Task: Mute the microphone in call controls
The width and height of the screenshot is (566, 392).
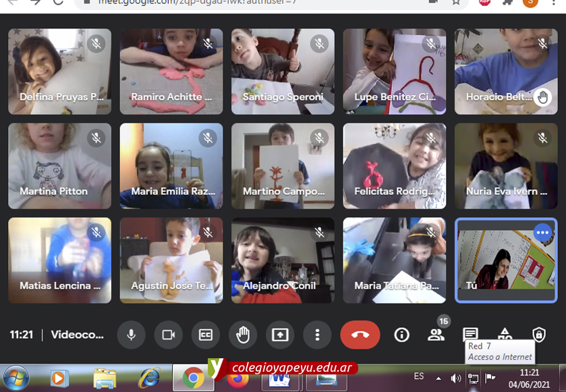Action: (132, 335)
